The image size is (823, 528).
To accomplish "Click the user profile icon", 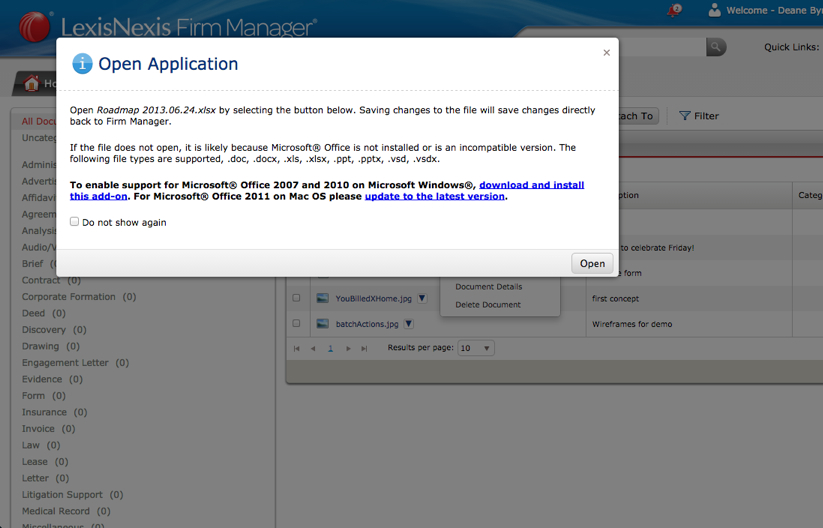I will [x=714, y=10].
